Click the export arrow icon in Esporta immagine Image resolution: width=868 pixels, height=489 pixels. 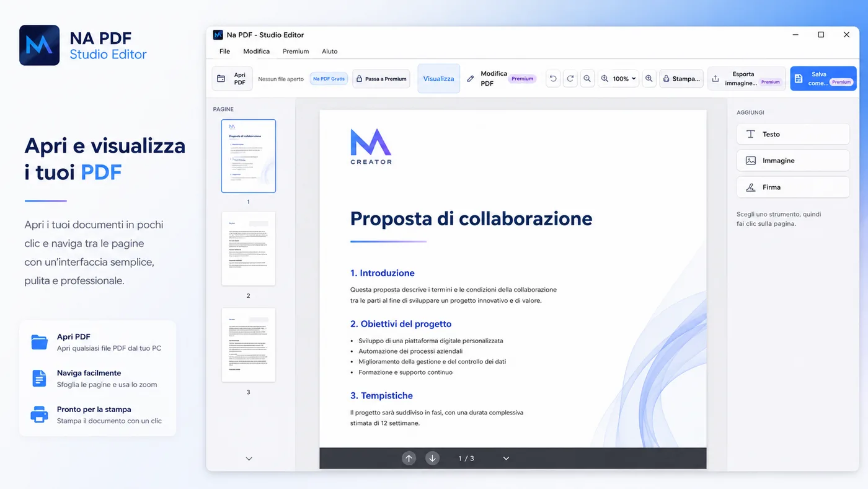715,79
